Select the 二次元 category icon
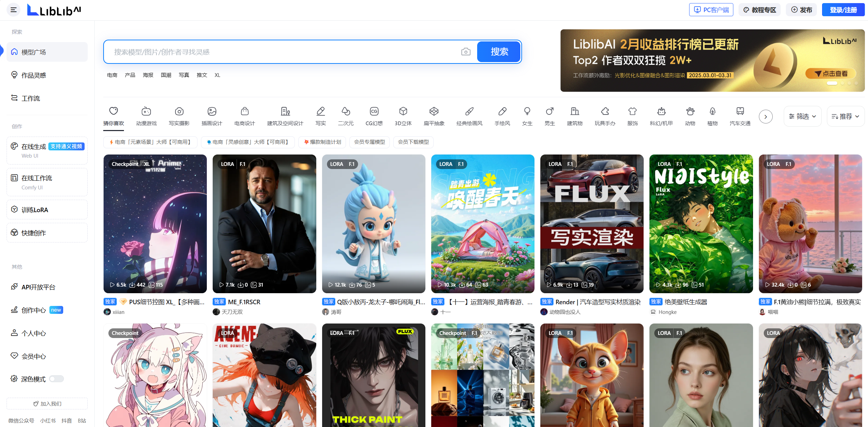The height and width of the screenshot is (427, 868). coord(346,116)
